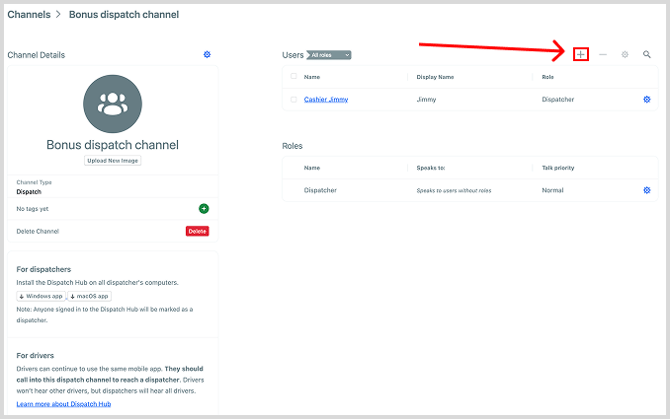The width and height of the screenshot is (670, 419).
Task: Select the Dispatcher role name in Roles table
Action: click(x=320, y=190)
